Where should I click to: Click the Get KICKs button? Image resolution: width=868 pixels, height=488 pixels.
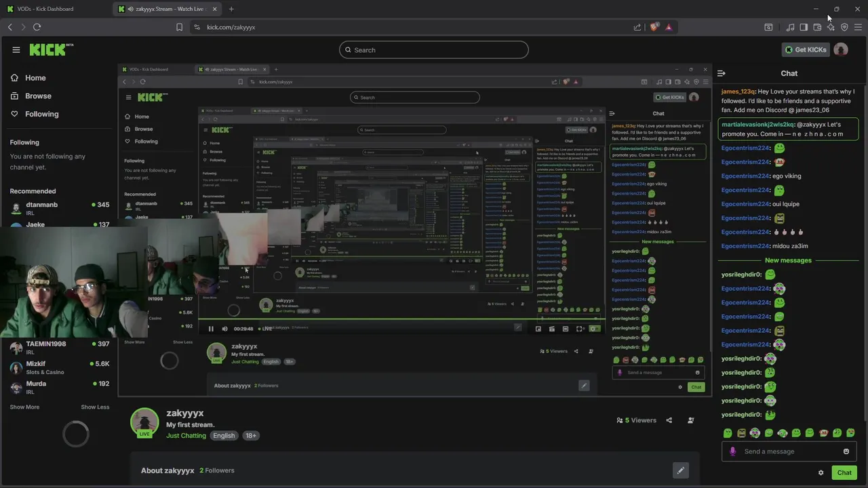coord(806,49)
